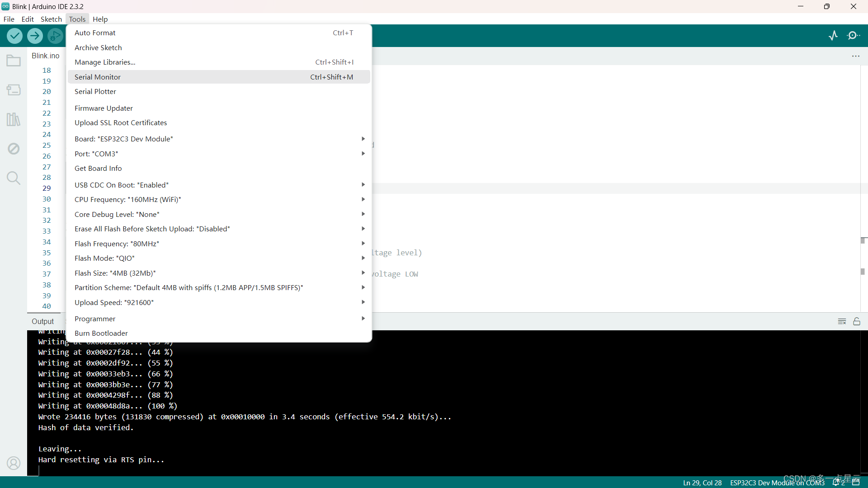Open Serial Plotter waveform toolbar icon
Image resolution: width=868 pixels, height=488 pixels.
pyautogui.click(x=833, y=36)
